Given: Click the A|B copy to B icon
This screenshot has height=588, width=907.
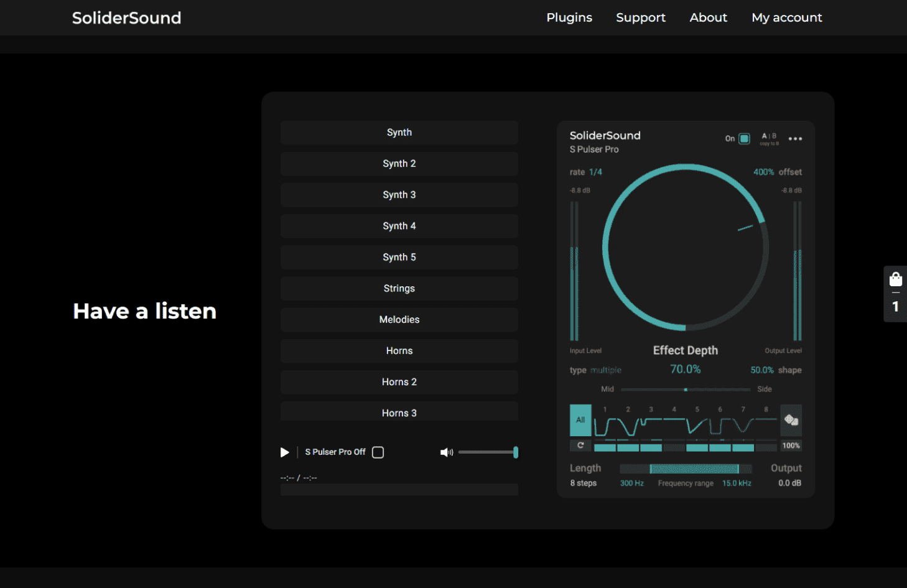Looking at the screenshot, I should coord(769,139).
